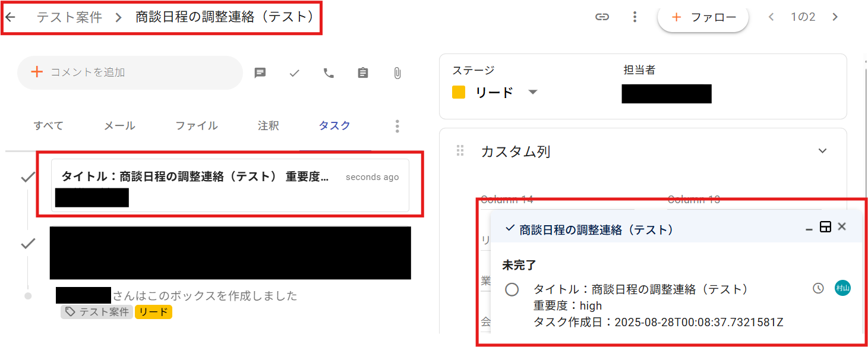Viewport: 868px width, 347px height.
Task: Click the yellow stage color square
Action: point(459,93)
